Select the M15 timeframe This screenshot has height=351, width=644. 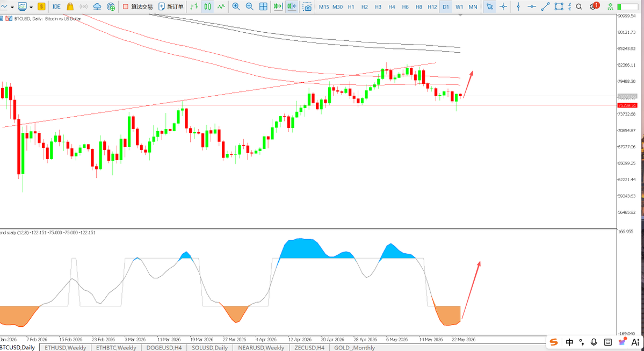pos(324,7)
